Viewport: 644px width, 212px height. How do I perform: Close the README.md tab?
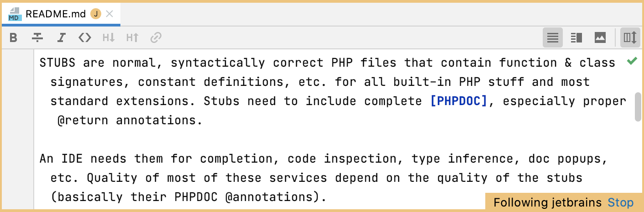(109, 14)
